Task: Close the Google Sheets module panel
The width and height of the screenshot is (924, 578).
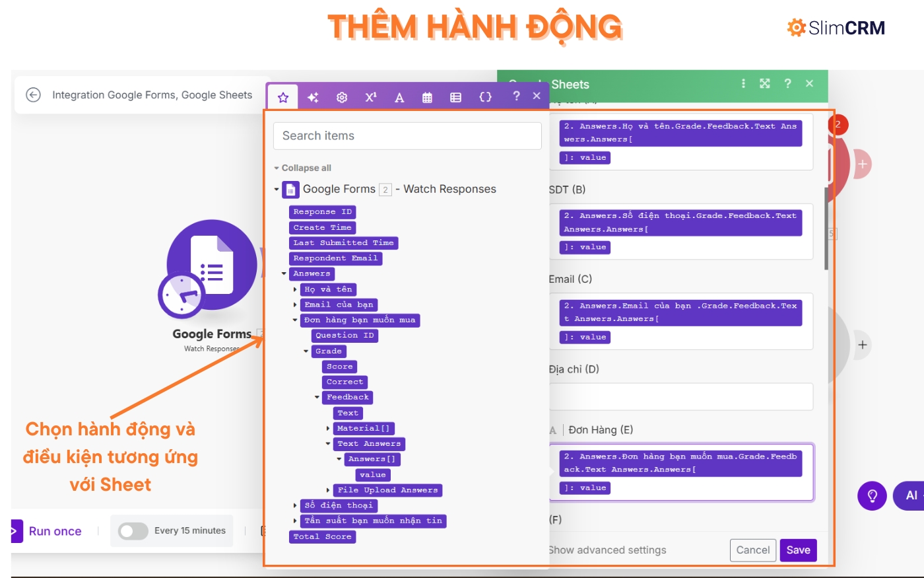Action: [810, 83]
